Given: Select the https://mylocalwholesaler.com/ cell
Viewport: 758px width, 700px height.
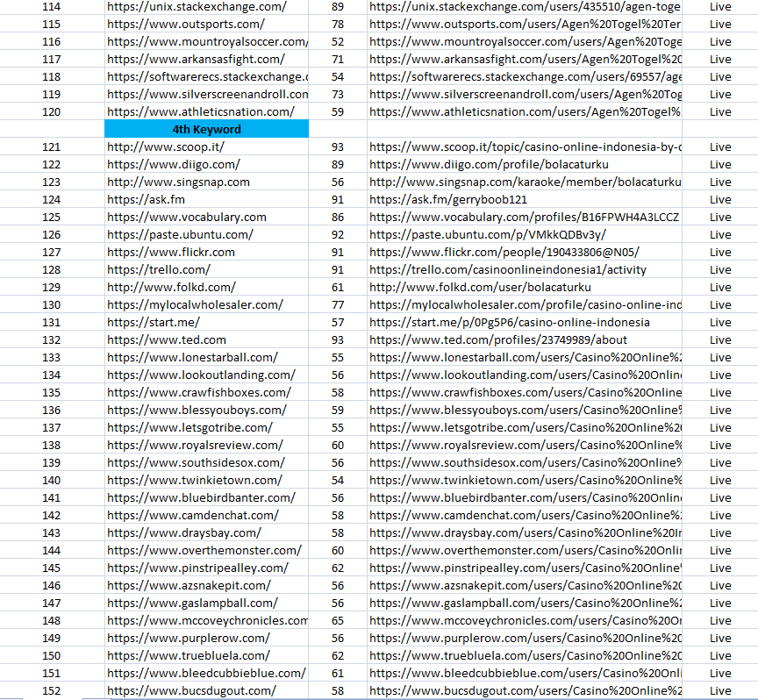Looking at the screenshot, I should 206,304.
